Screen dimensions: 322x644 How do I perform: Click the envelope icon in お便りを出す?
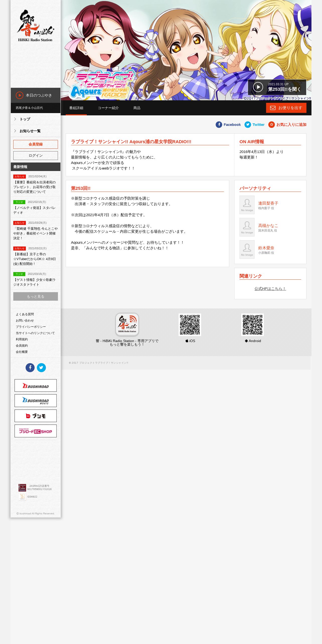coord(273,108)
